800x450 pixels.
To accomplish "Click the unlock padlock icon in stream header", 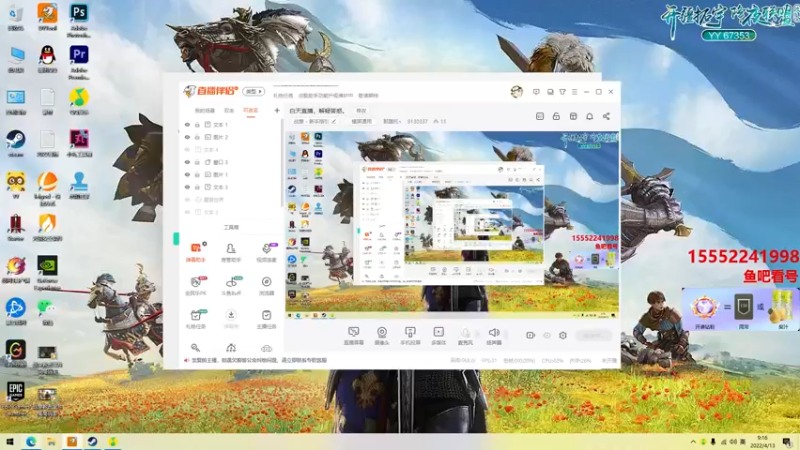I will tap(556, 116).
